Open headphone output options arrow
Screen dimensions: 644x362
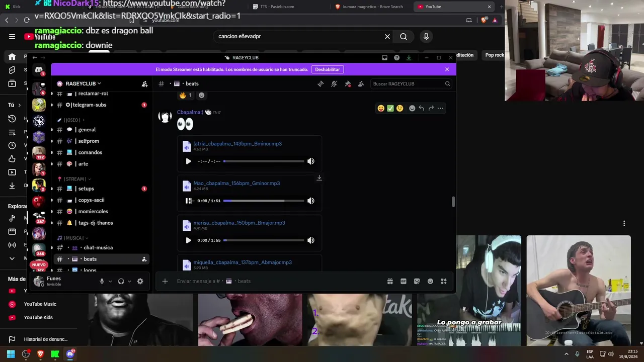pyautogui.click(x=129, y=282)
